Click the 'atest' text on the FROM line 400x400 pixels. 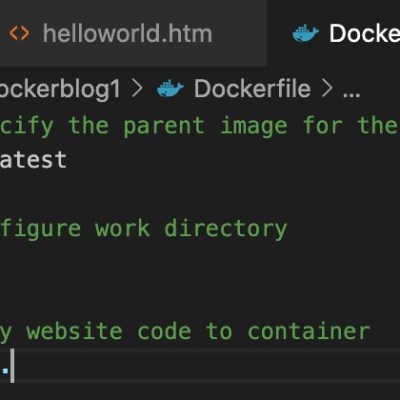33,160
